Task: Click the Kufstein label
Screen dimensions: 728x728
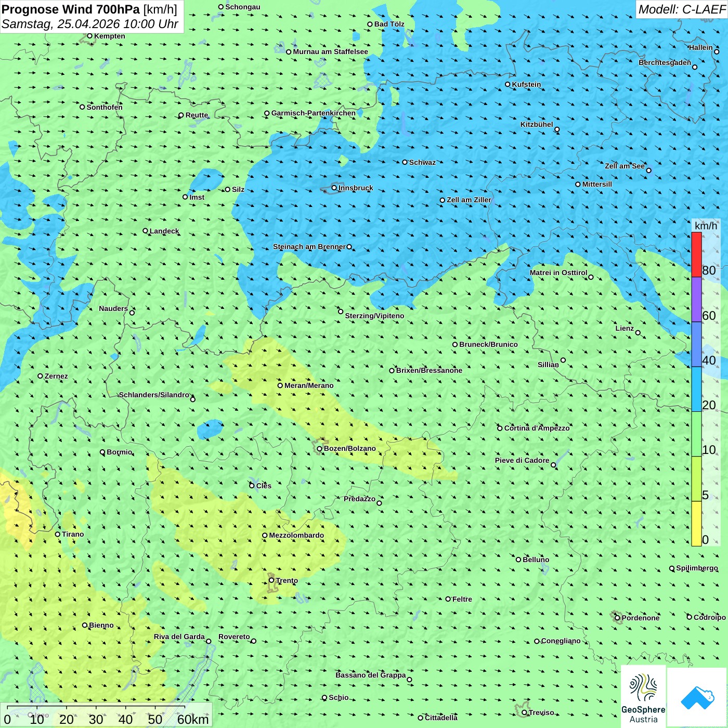Action: click(x=526, y=84)
